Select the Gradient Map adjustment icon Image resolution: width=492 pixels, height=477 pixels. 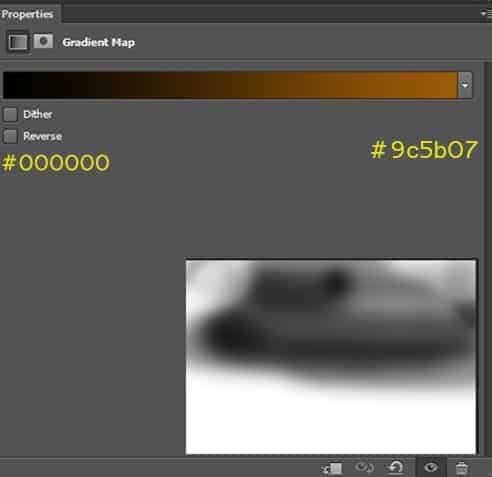pyautogui.click(x=18, y=42)
